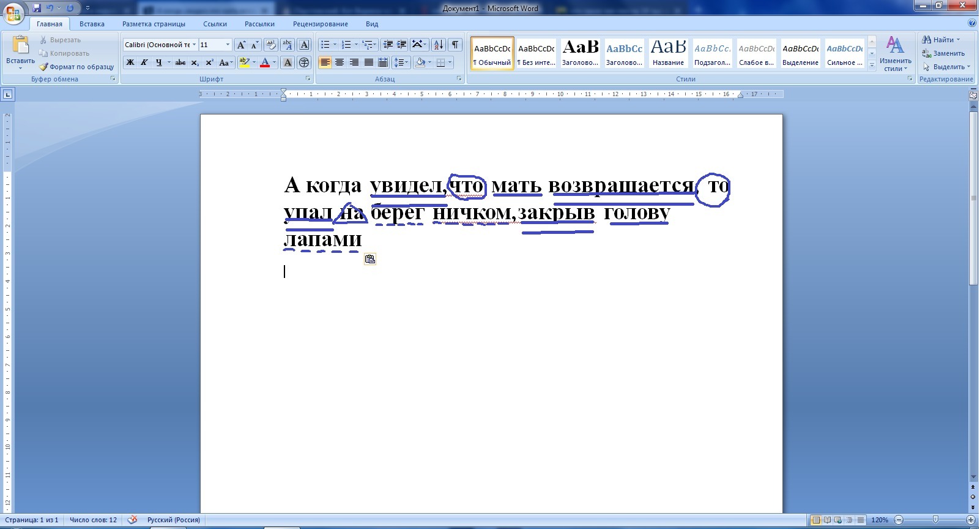Expand the font size dropdown
Screen dimensions: 980x529
228,45
